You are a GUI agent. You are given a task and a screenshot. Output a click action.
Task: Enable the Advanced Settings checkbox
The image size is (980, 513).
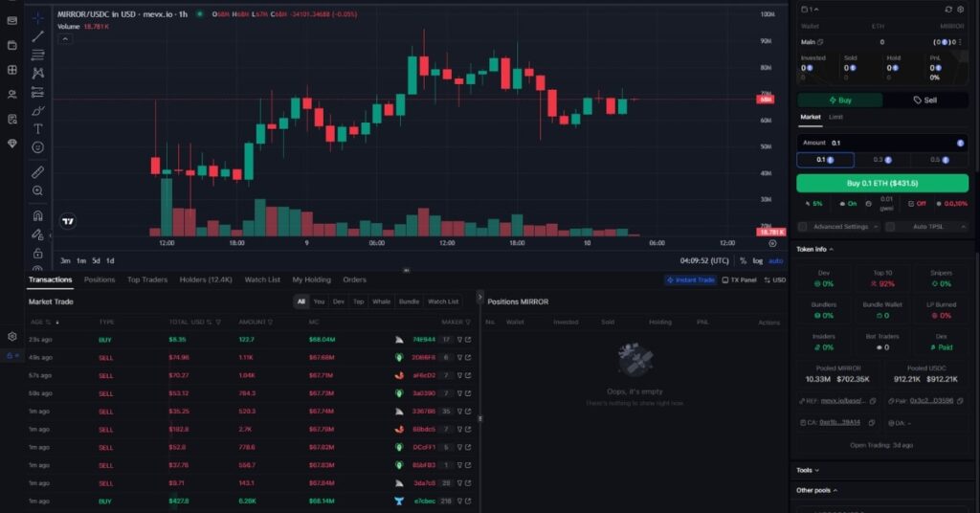click(803, 226)
